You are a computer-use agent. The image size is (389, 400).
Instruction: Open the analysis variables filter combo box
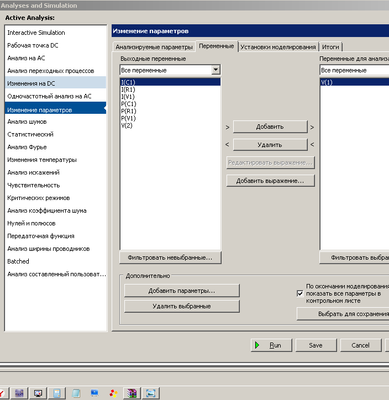[354, 70]
